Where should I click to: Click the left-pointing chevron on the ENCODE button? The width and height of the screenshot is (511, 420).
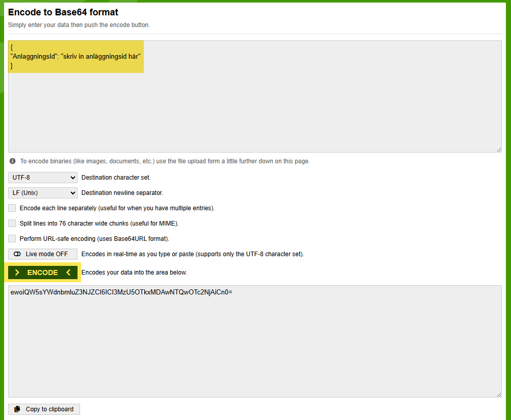(68, 273)
